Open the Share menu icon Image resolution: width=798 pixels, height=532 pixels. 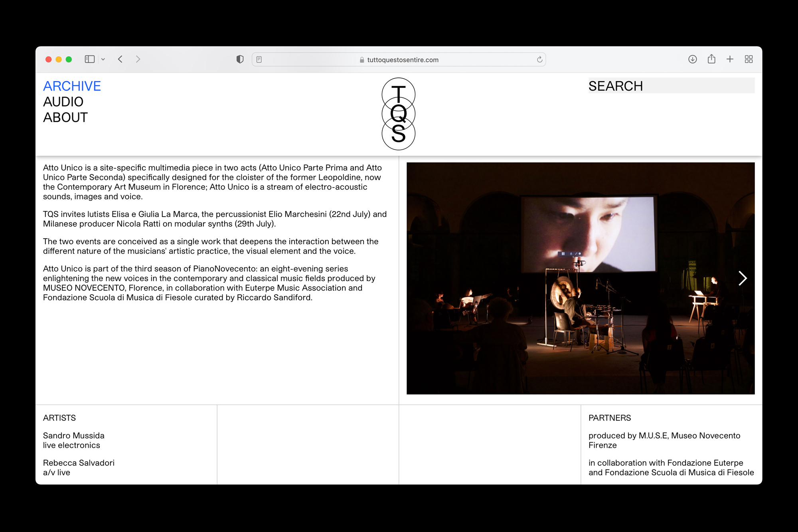711,59
